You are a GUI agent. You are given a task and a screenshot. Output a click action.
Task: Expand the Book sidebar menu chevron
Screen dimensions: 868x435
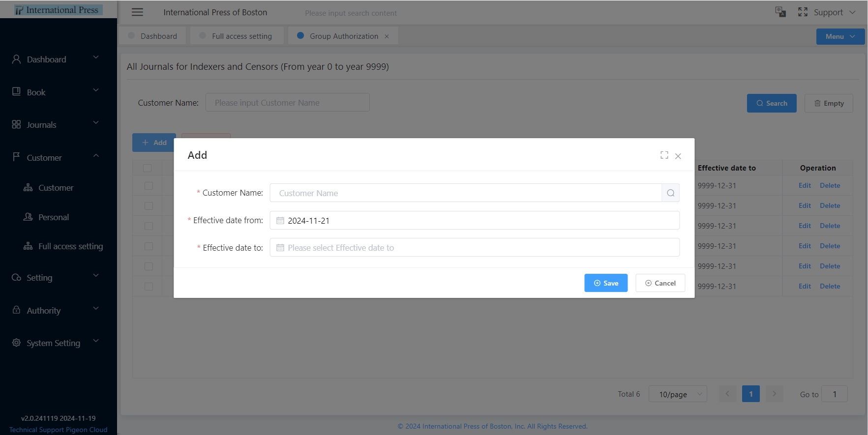tap(96, 90)
